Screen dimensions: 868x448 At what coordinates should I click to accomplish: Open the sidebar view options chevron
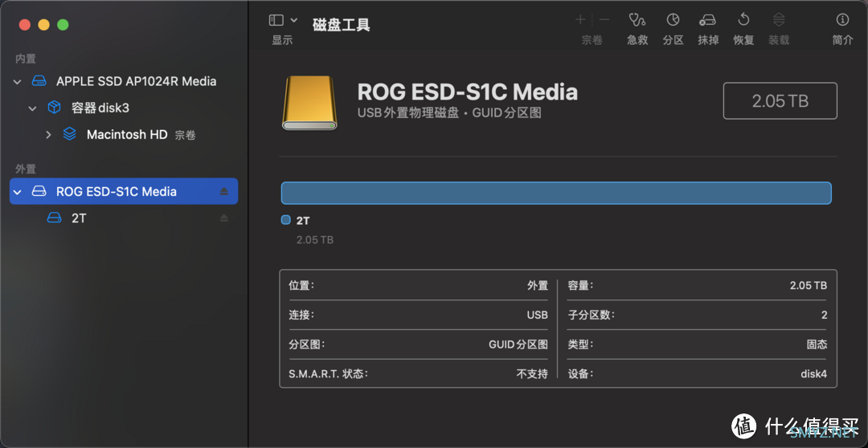294,20
